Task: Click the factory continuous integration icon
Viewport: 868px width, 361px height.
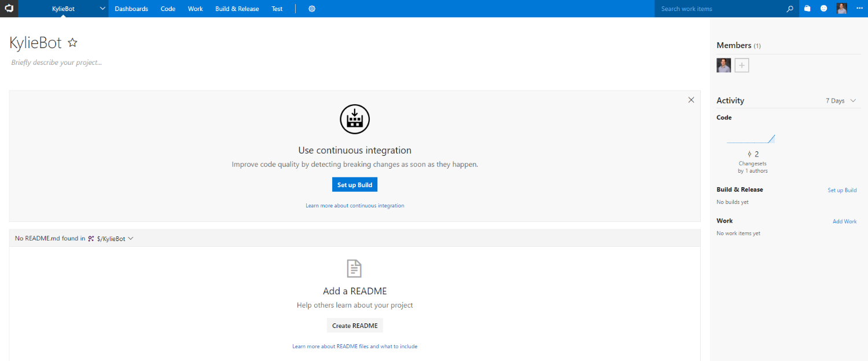Action: (x=355, y=119)
